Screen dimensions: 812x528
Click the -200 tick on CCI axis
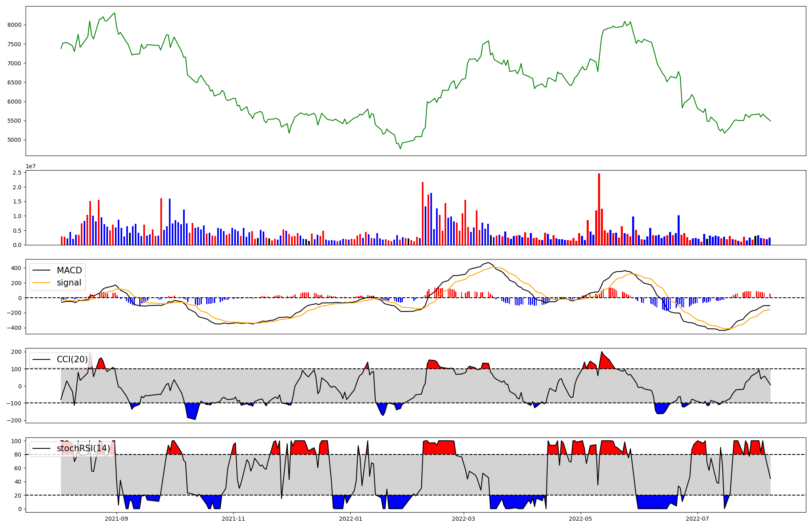tap(14, 420)
